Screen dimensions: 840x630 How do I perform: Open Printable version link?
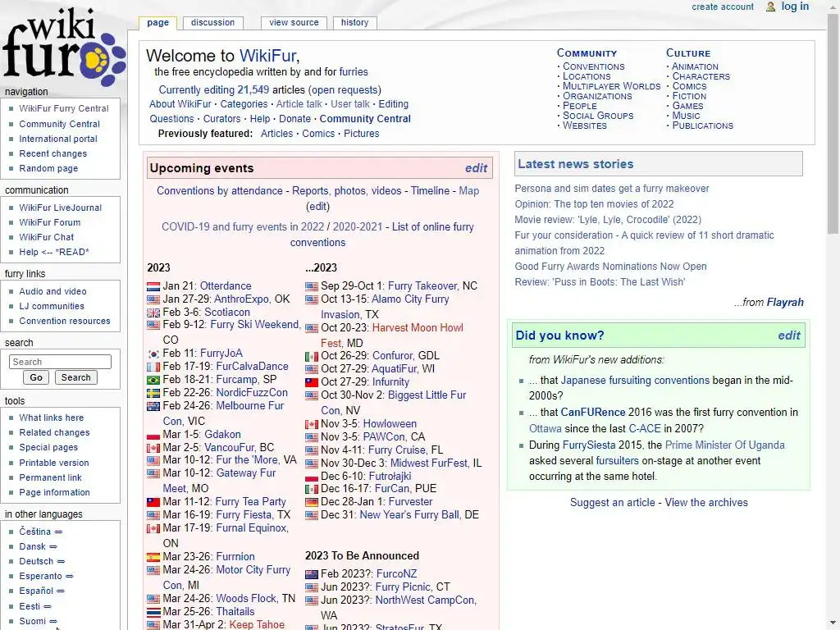(x=54, y=463)
